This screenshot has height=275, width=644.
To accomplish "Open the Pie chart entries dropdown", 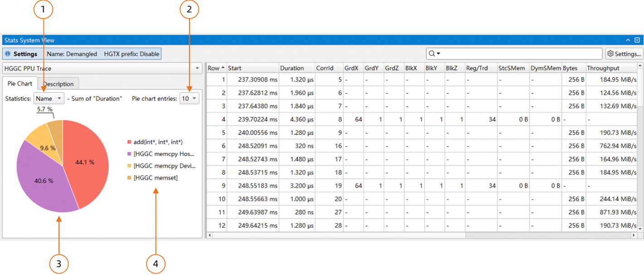I will [x=189, y=98].
